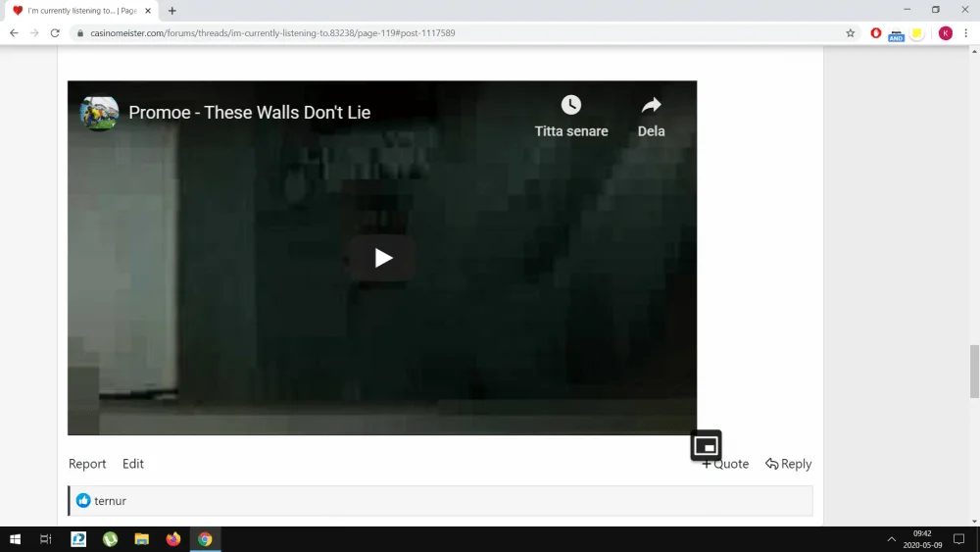980x552 pixels.
Task: Click scrollbar down arrow
Action: tap(974, 522)
